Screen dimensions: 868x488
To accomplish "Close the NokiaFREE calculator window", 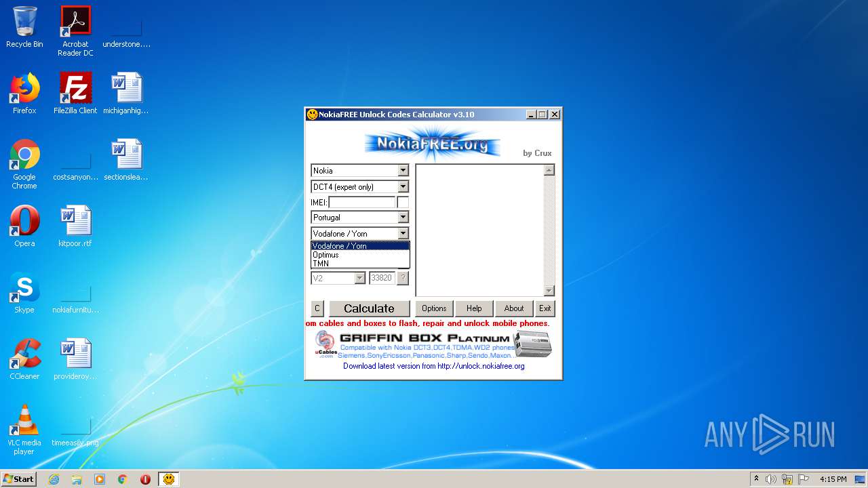I will [x=555, y=115].
